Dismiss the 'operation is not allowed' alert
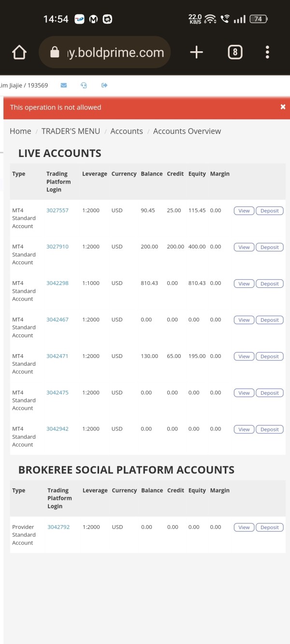290x644 pixels. click(283, 107)
